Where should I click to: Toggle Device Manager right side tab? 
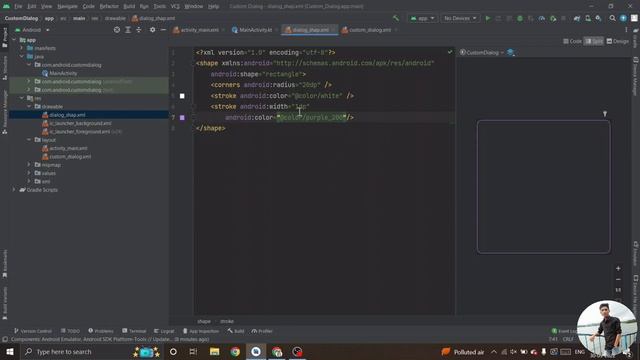coord(636,76)
